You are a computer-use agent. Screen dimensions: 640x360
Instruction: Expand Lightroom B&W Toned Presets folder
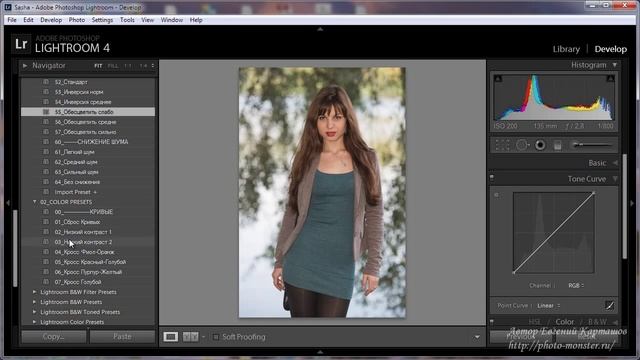coord(35,312)
